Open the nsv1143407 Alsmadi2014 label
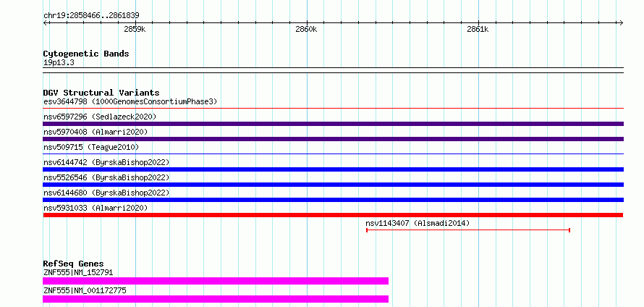644x307 pixels. [x=418, y=223]
